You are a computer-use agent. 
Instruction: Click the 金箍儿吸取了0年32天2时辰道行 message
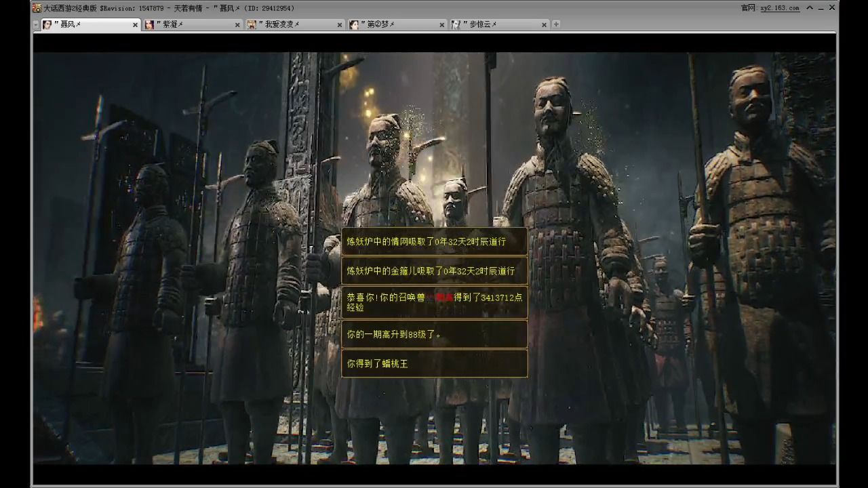[435, 270]
